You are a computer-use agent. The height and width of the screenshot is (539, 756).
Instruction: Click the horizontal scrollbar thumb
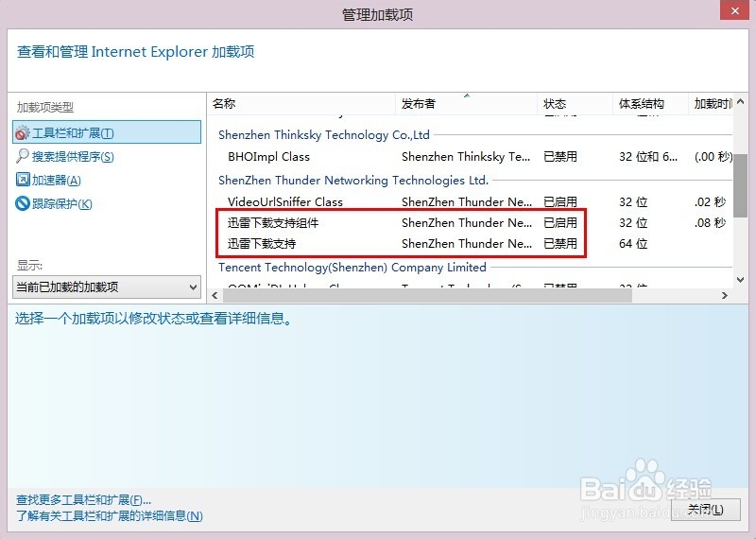click(x=427, y=295)
